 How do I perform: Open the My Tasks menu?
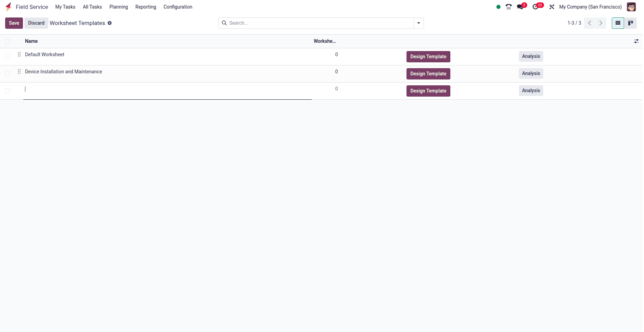pos(65,7)
